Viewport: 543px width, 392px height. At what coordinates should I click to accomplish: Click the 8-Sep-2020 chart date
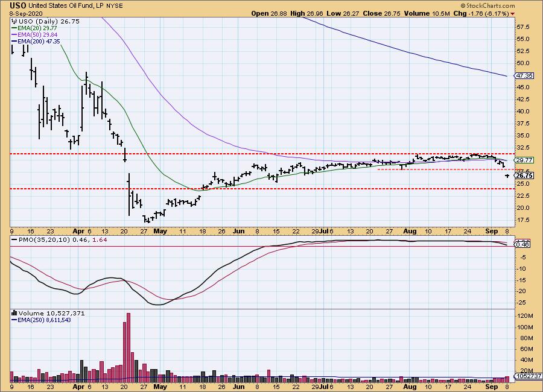(x=26, y=13)
